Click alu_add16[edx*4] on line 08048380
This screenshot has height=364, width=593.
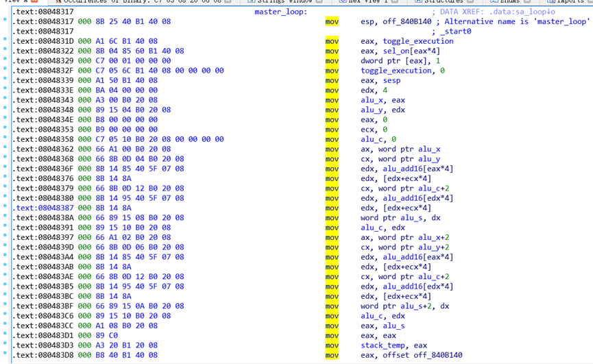pyautogui.click(x=418, y=198)
